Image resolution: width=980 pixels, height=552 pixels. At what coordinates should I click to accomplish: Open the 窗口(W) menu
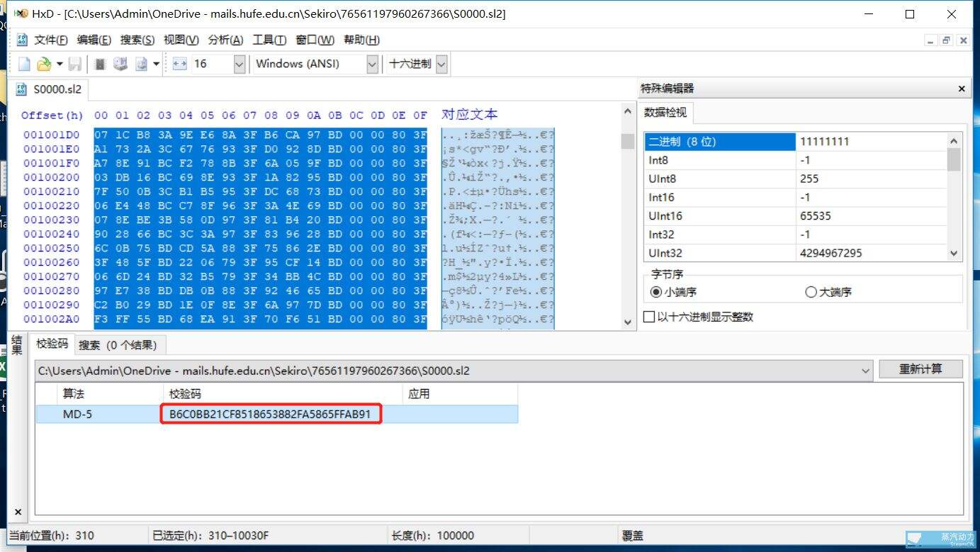click(315, 40)
